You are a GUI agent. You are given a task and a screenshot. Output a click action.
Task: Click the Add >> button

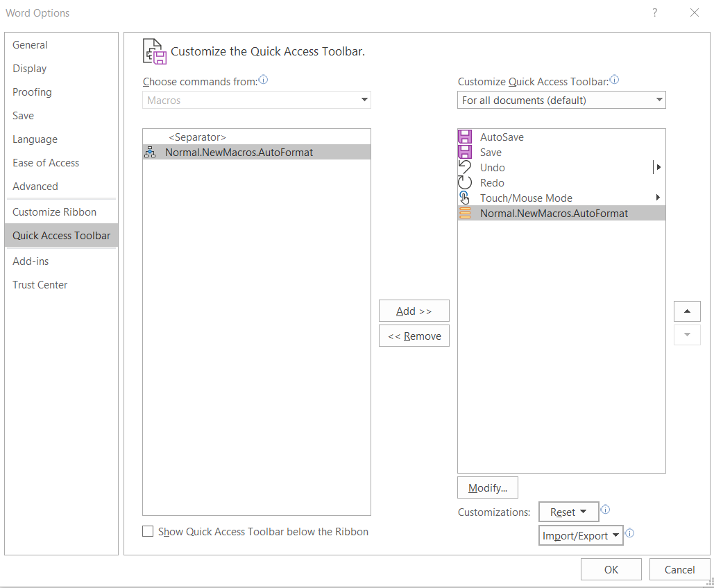pyautogui.click(x=414, y=311)
